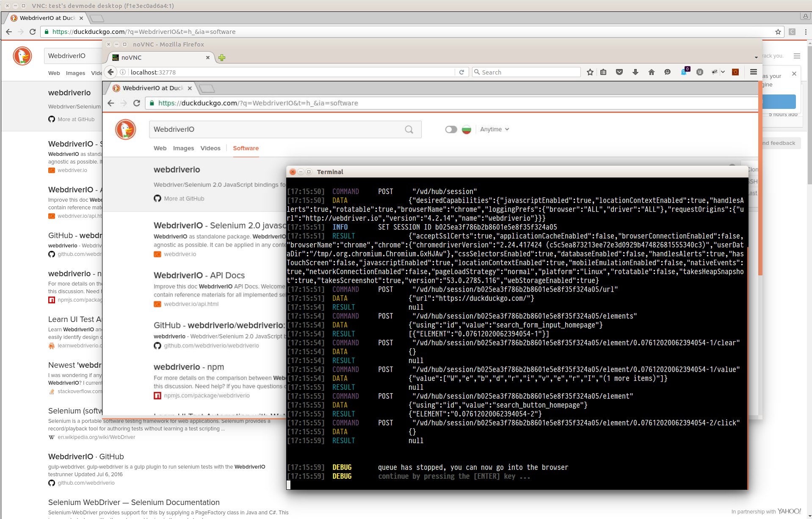Click search magnifier in inner DuckDuckGo box
812x519 pixels.
pos(409,130)
